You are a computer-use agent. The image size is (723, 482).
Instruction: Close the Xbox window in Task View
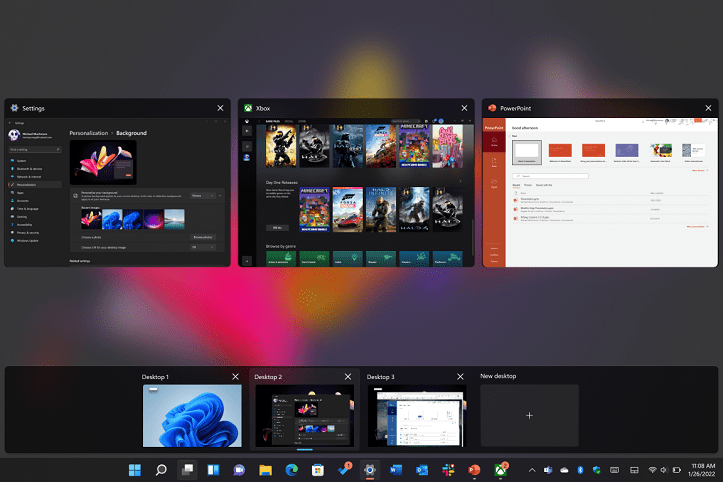tap(464, 108)
